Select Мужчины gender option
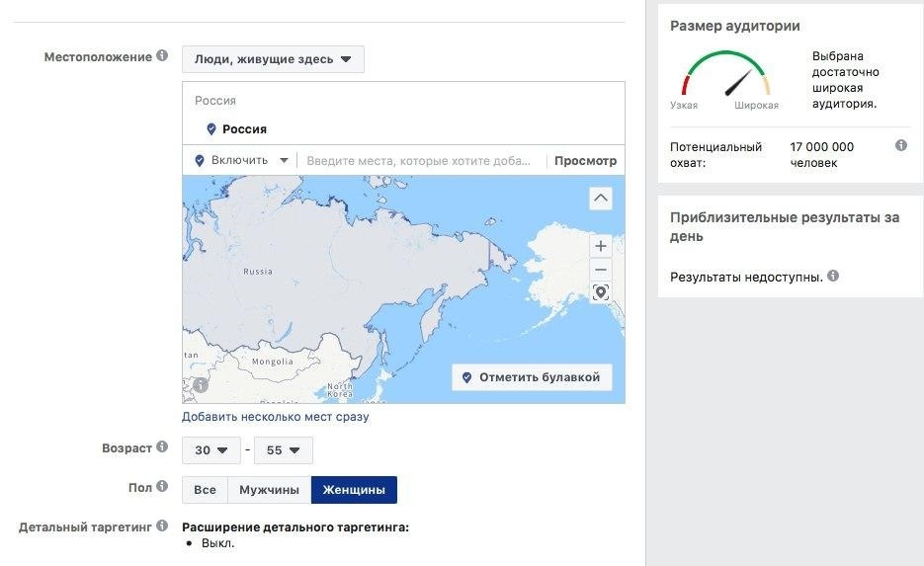The image size is (924, 566). pyautogui.click(x=270, y=490)
